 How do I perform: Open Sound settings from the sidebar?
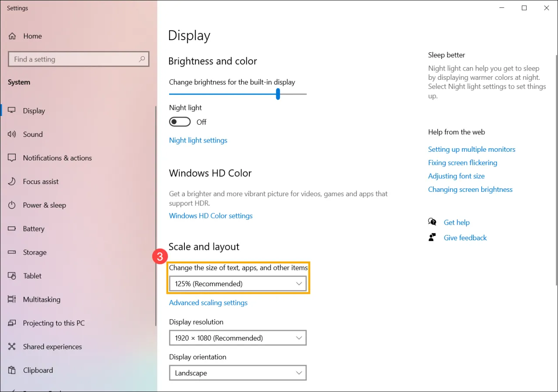coord(13,134)
